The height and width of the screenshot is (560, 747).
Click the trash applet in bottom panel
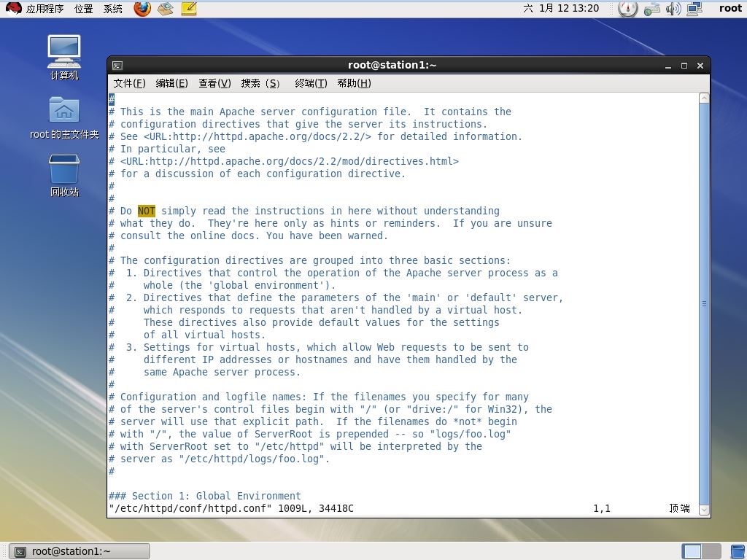point(738,551)
